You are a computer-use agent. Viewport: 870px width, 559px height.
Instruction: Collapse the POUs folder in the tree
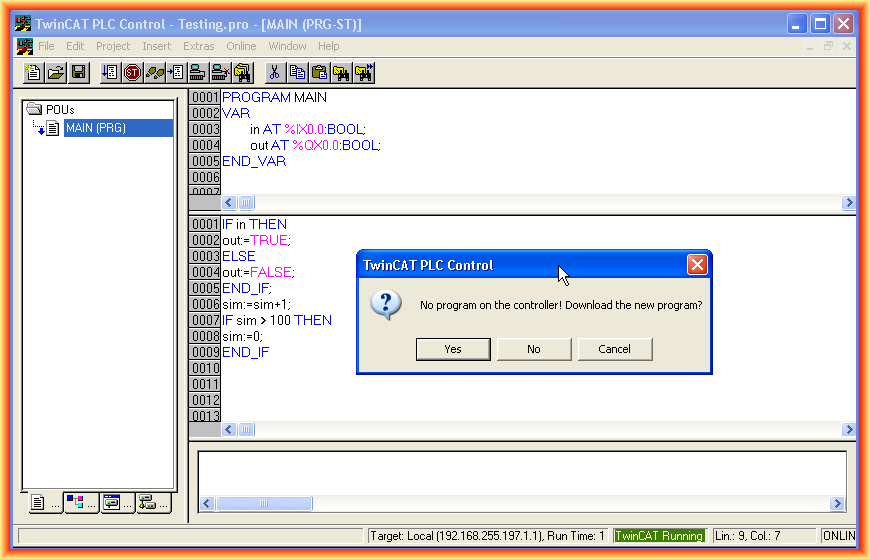34,109
